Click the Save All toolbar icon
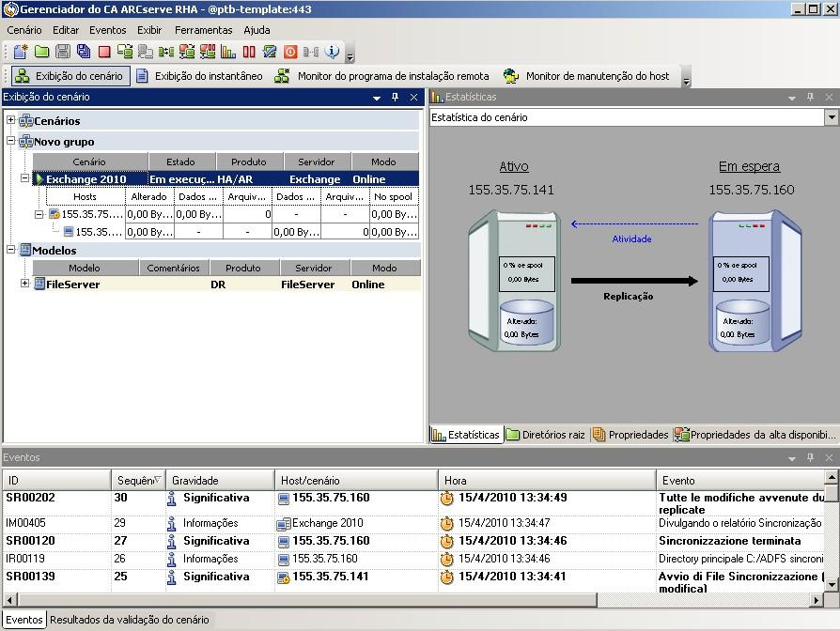 [84, 52]
